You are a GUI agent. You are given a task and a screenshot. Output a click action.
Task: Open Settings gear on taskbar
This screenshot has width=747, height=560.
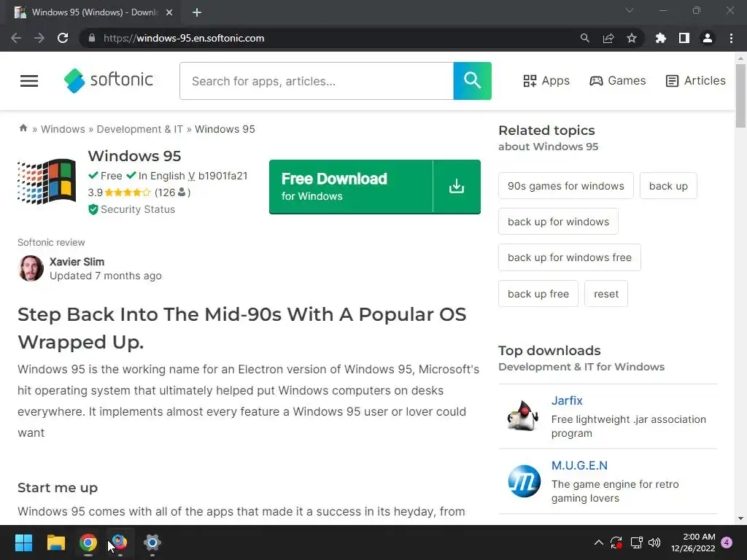(x=152, y=542)
